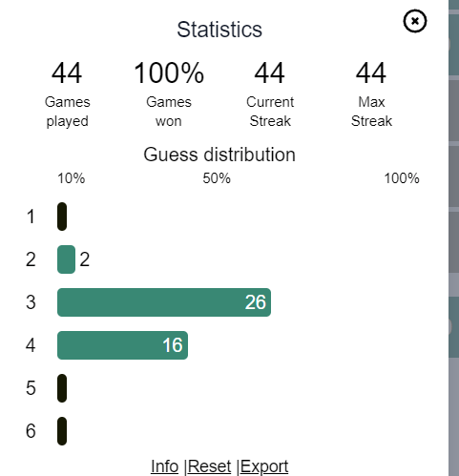This screenshot has height=476, width=459.
Task: Export the statistics via Export link
Action: pyautogui.click(x=264, y=466)
